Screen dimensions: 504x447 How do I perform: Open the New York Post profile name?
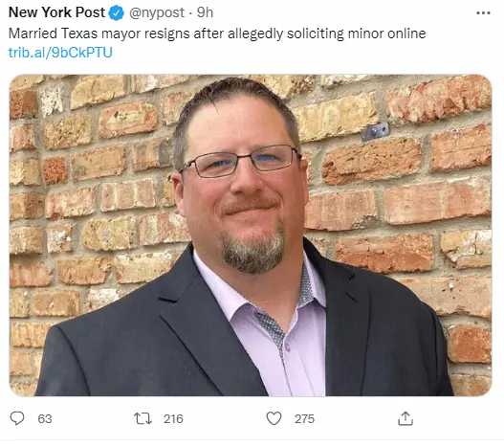(x=56, y=12)
